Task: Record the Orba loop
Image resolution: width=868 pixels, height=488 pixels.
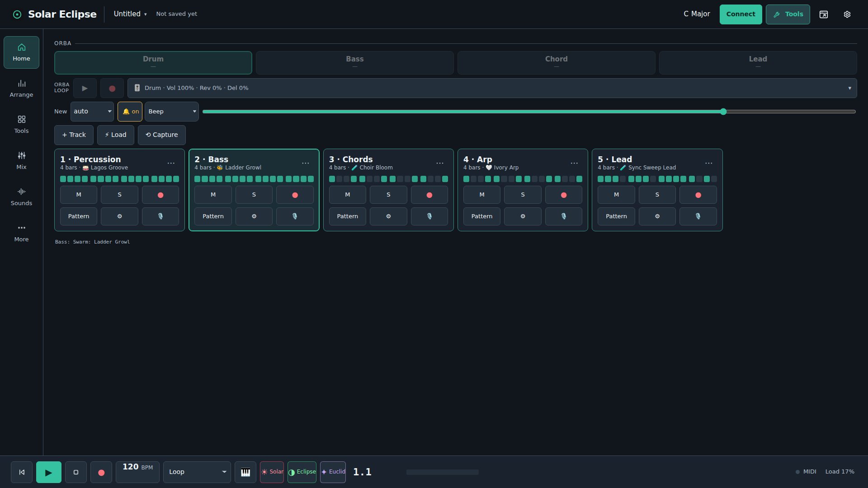Action: point(112,89)
